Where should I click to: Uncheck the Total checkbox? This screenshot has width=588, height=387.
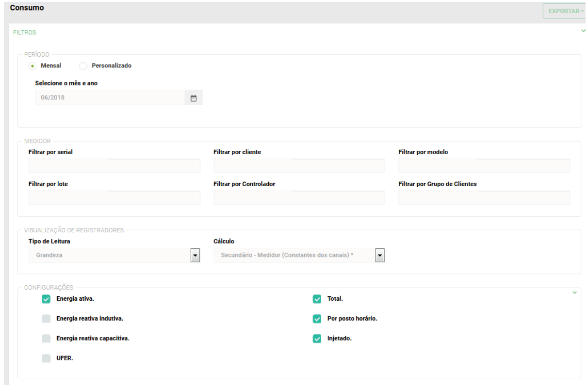(x=317, y=299)
